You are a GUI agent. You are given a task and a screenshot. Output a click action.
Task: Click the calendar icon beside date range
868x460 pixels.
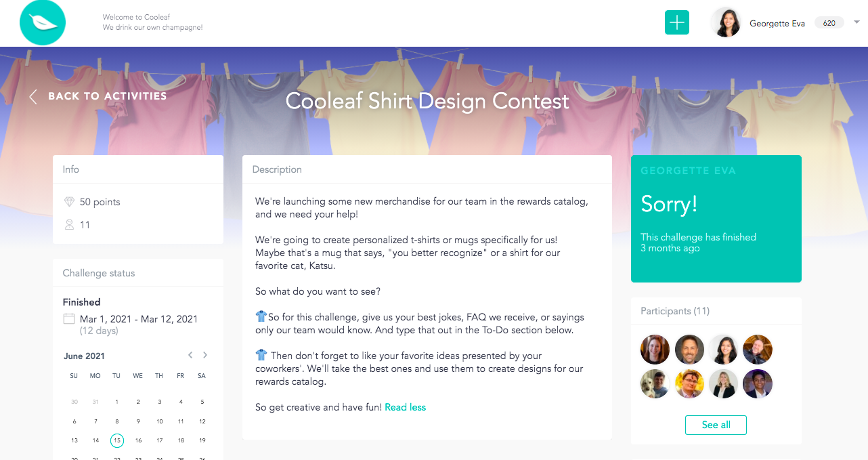69,319
